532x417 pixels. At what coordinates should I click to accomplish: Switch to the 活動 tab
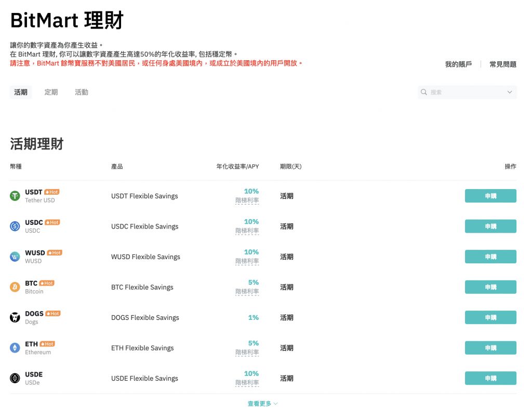click(x=82, y=92)
